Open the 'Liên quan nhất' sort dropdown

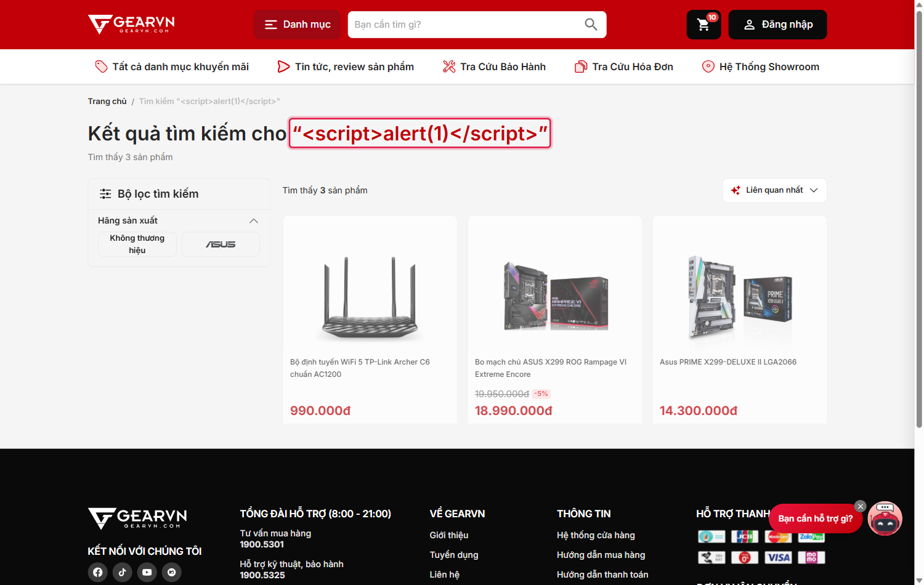(x=774, y=190)
